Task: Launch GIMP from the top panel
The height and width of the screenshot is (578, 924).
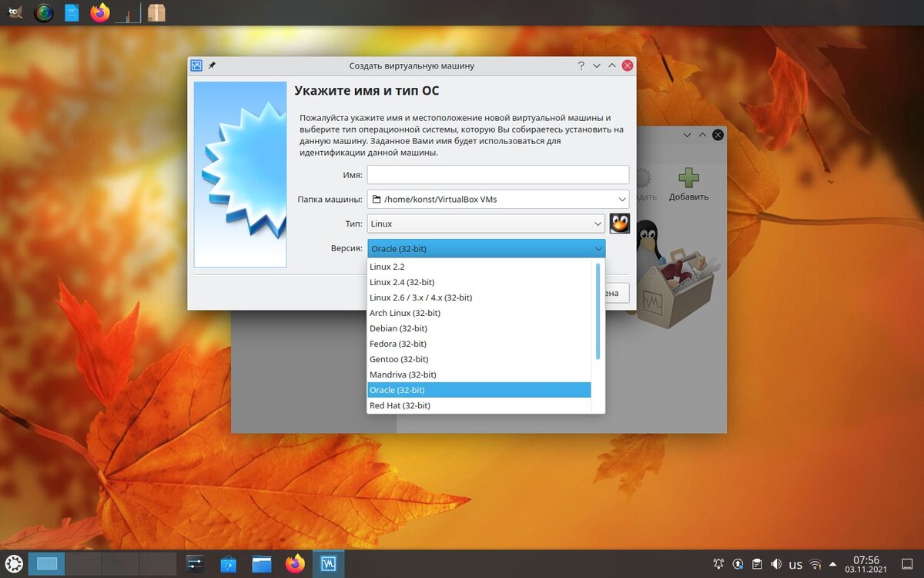Action: click(15, 12)
